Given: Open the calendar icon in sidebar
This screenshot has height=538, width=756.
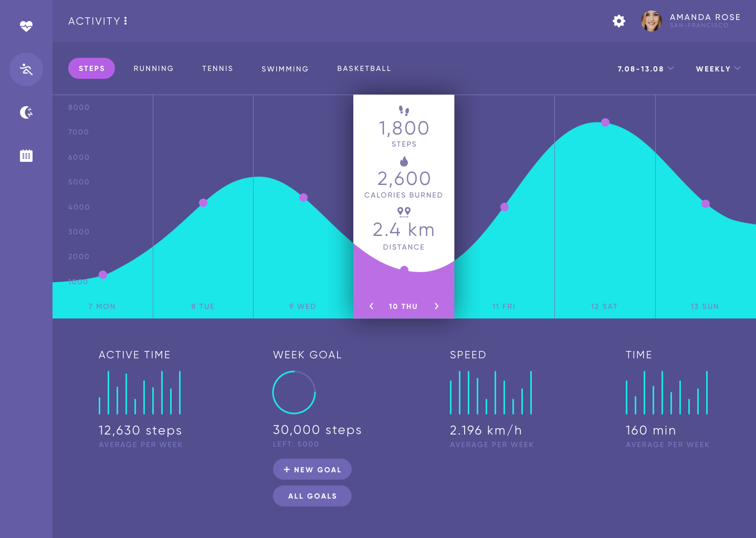Looking at the screenshot, I should click(x=26, y=156).
